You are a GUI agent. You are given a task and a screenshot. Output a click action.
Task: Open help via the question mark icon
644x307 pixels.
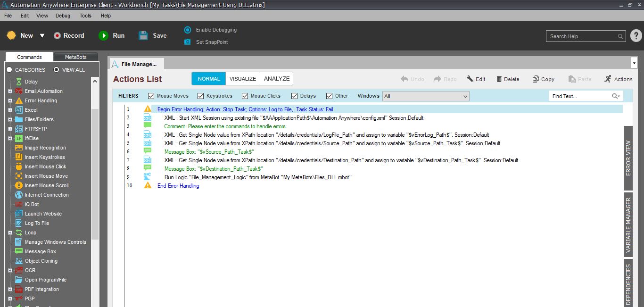(x=636, y=36)
